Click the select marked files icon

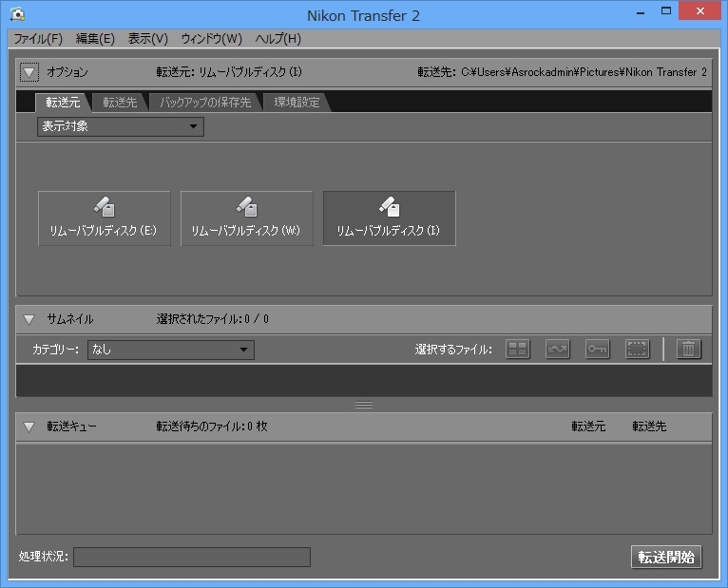coord(557,349)
